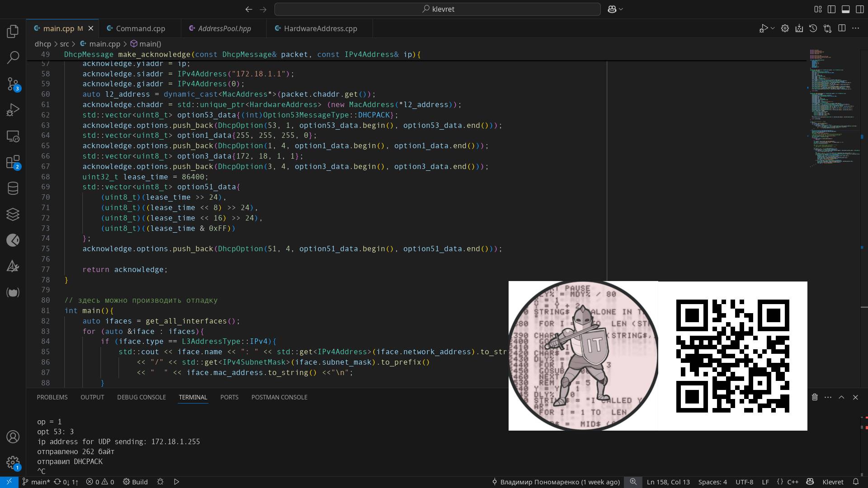Toggle primary side bar visibility
This screenshot has height=488, width=868.
pos(831,9)
